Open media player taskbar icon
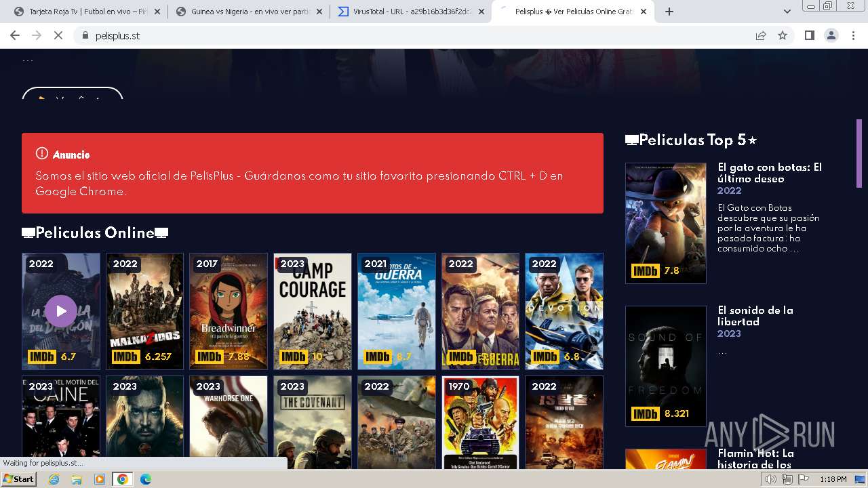Viewport: 868px width, 488px height. coord(100,479)
